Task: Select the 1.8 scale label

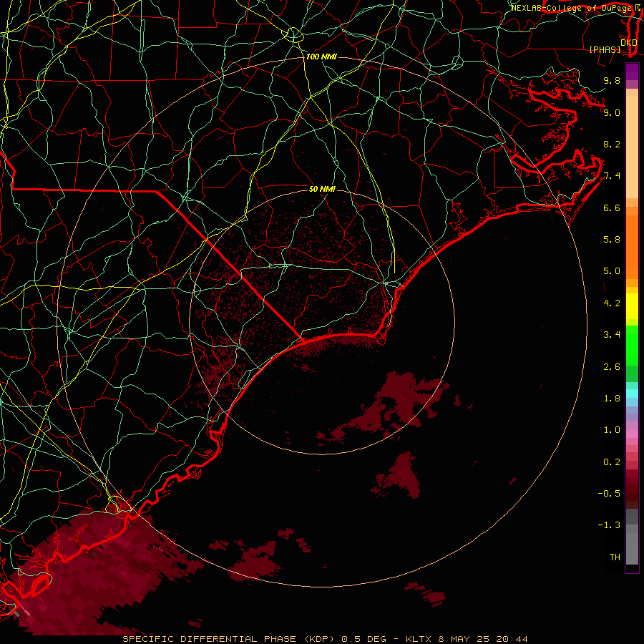Action: click(612, 399)
